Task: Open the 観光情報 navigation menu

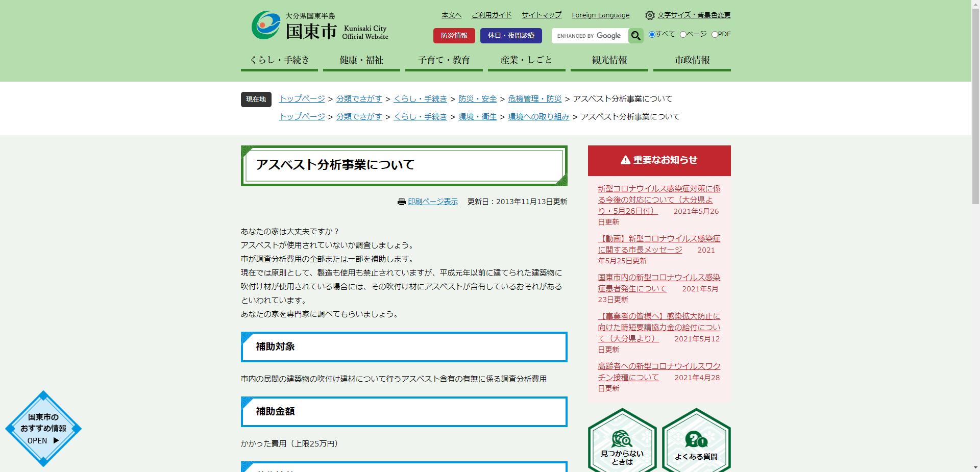Action: click(608, 60)
